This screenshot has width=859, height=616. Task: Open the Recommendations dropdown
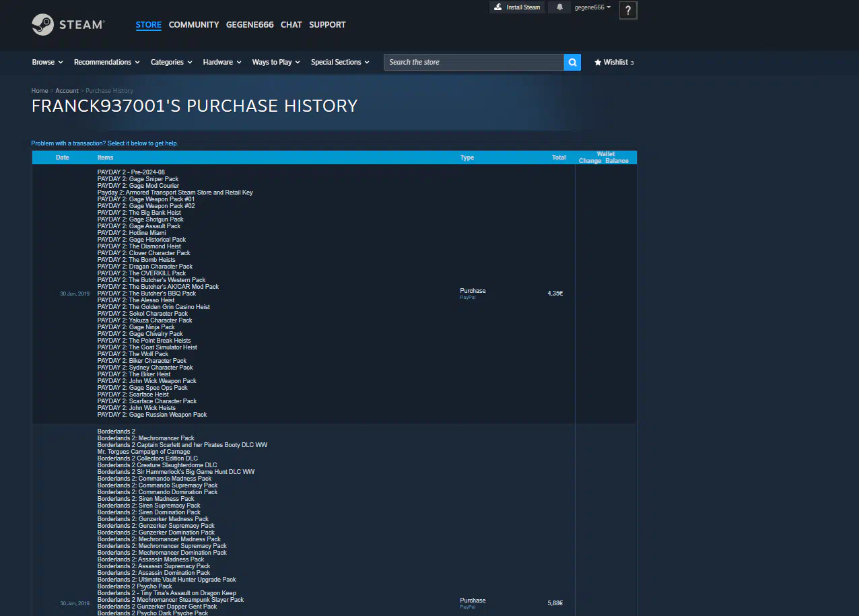click(106, 62)
